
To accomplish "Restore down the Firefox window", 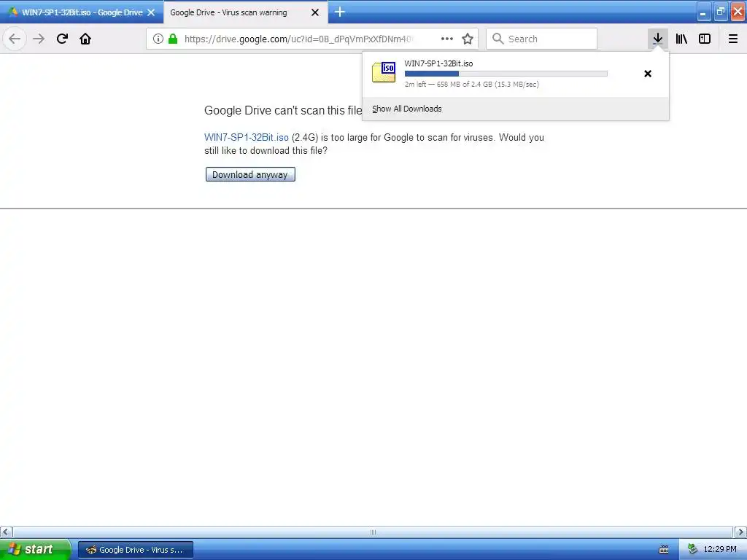I will 721,12.
